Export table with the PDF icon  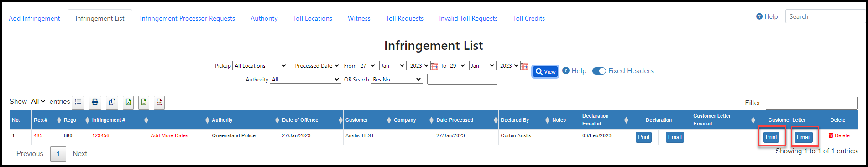click(159, 102)
